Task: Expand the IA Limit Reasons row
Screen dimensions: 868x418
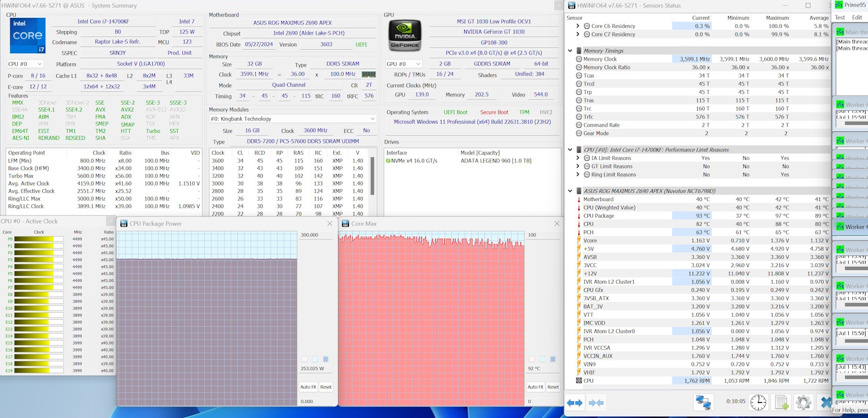Action: click(578, 158)
